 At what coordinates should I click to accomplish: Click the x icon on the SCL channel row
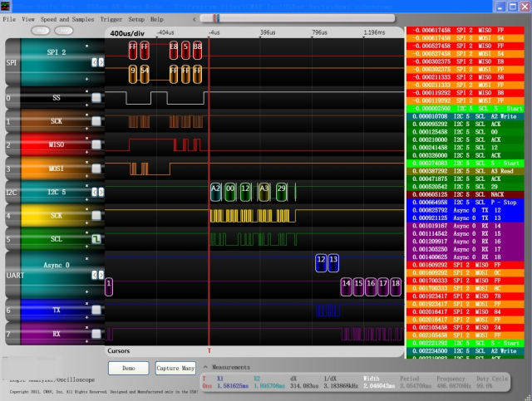click(86, 232)
